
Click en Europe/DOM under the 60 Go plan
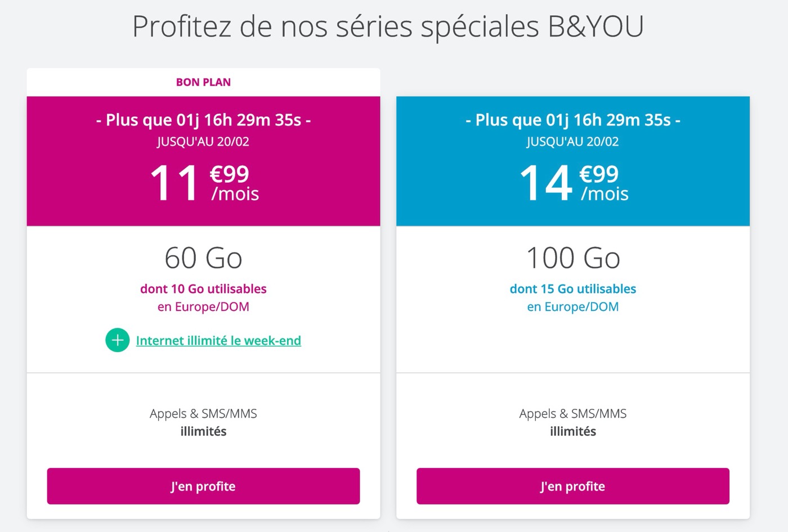tap(203, 307)
